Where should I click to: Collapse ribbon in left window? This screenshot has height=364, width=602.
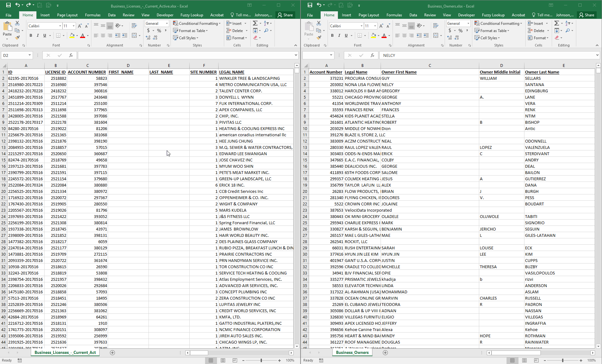pos(296,45)
